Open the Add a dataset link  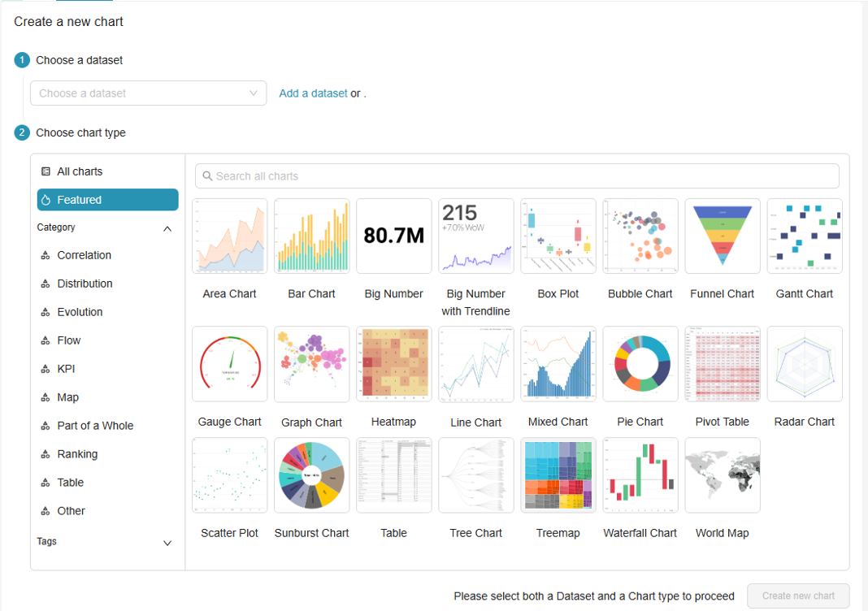point(313,93)
